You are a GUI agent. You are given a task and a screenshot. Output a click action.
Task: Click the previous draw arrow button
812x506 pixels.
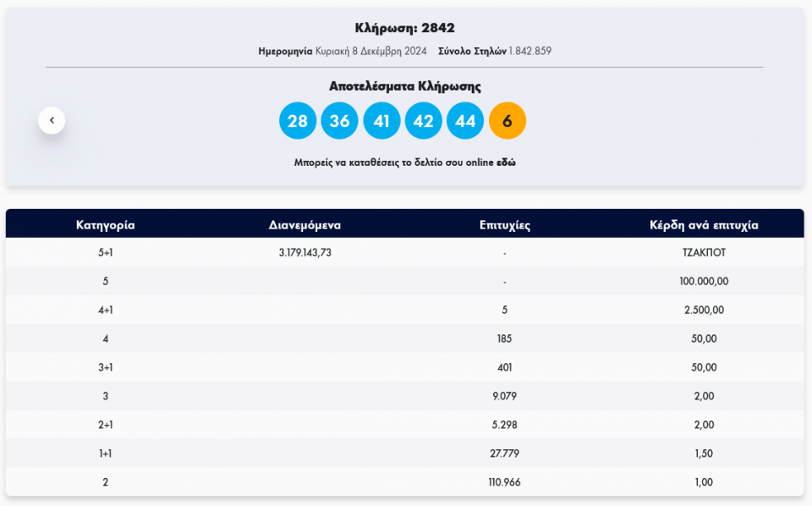pos(52,121)
